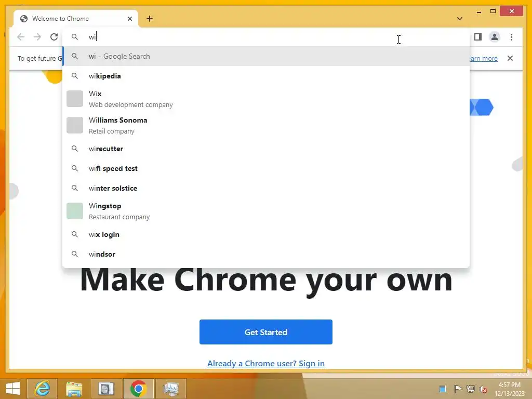
Task: Pick the Wingstop restaurant suggestion
Action: (266, 211)
